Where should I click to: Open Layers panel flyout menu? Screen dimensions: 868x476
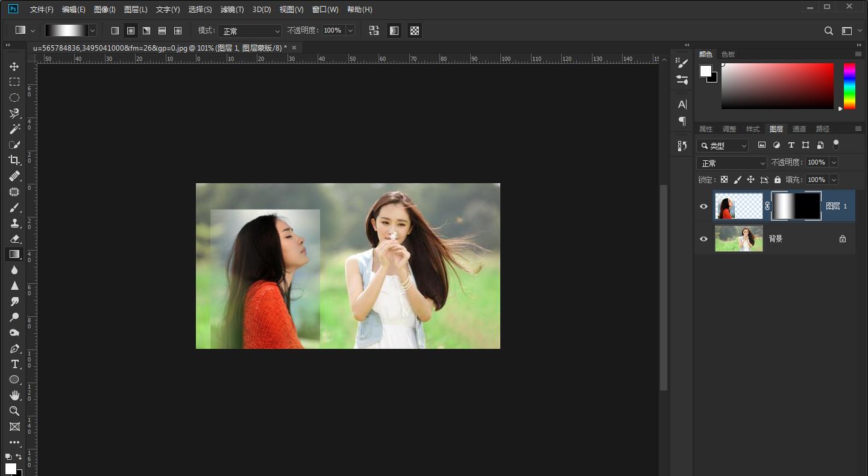(x=858, y=128)
